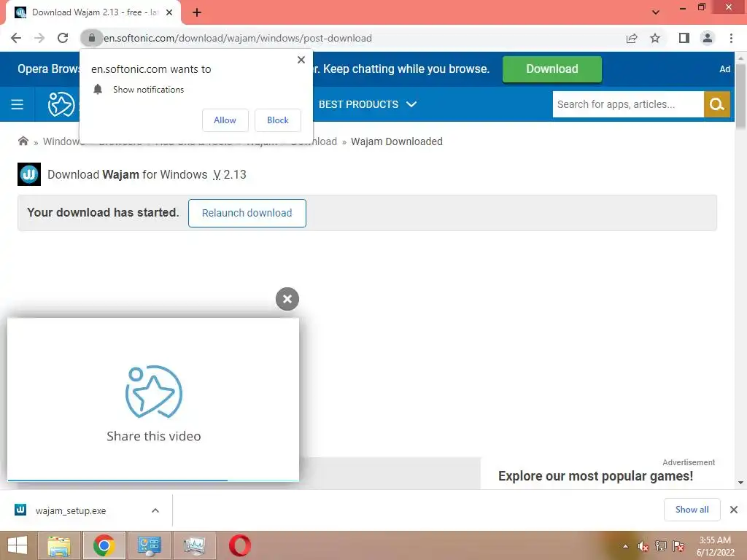Open the network tray icon
The image size is (747, 560).
[x=661, y=546]
